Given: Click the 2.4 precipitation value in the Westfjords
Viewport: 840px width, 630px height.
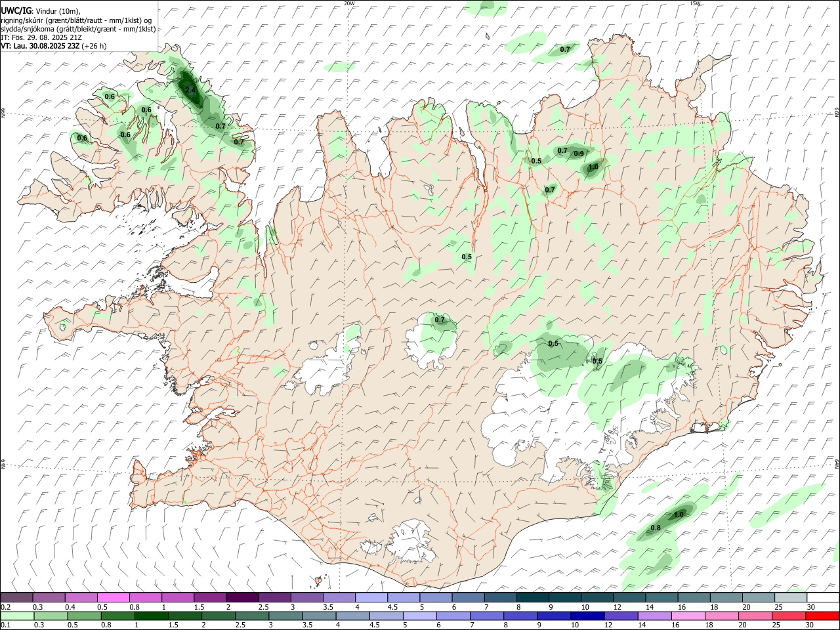Looking at the screenshot, I should click(x=190, y=90).
